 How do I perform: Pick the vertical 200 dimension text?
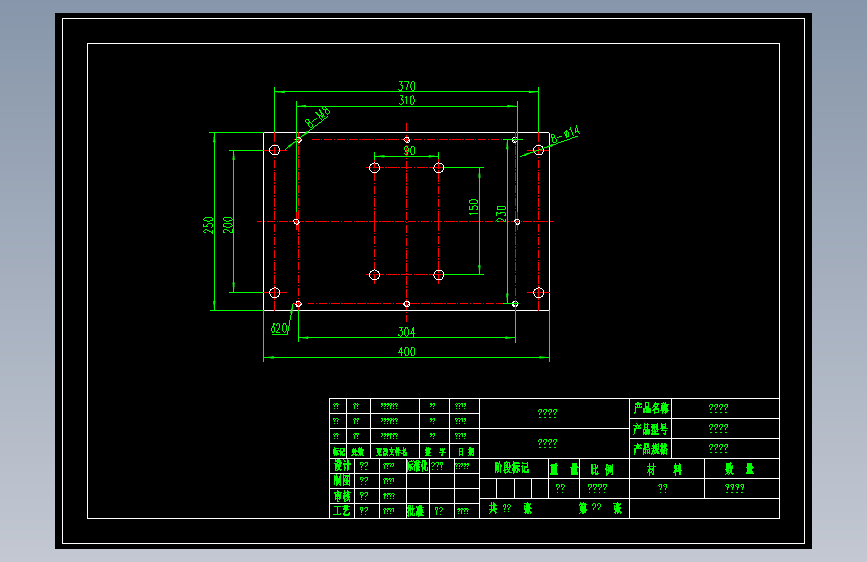click(x=228, y=225)
